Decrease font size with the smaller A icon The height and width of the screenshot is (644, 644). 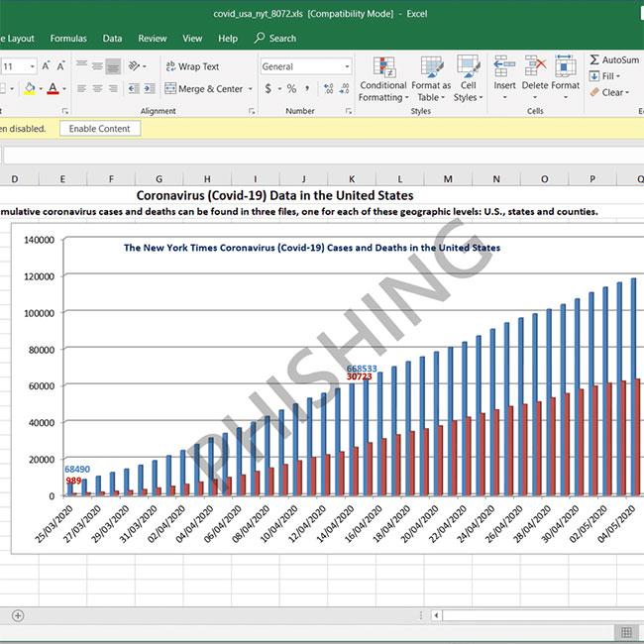(60, 66)
